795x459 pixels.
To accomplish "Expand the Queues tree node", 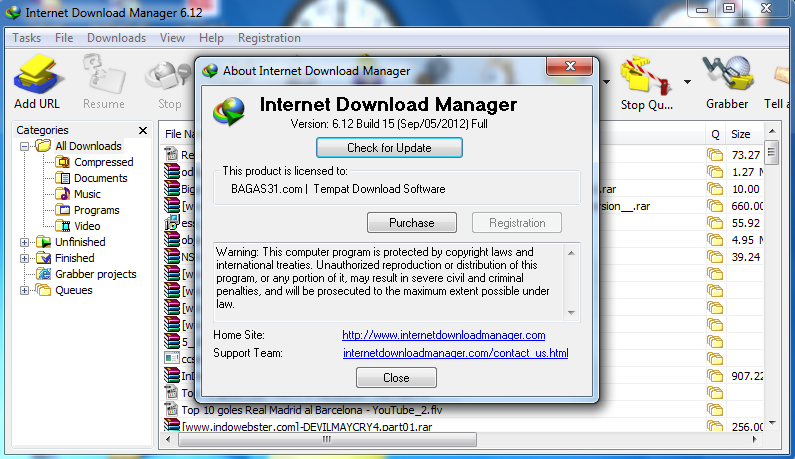I will click(24, 290).
